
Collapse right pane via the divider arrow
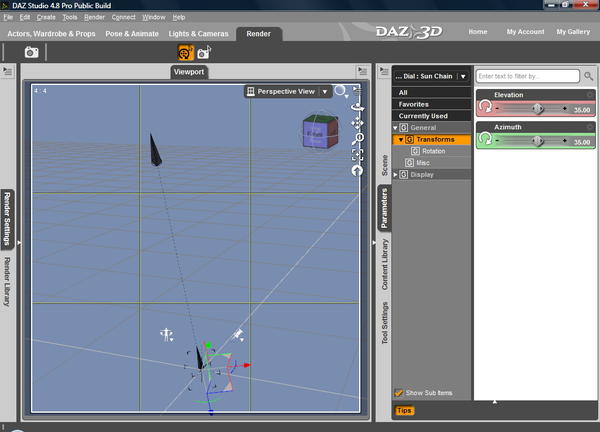click(374, 243)
